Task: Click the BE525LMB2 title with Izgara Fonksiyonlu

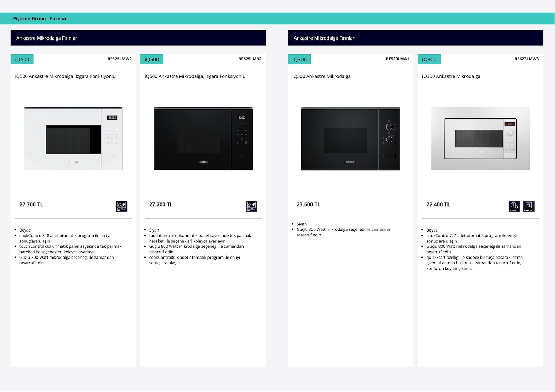Action: click(x=195, y=76)
